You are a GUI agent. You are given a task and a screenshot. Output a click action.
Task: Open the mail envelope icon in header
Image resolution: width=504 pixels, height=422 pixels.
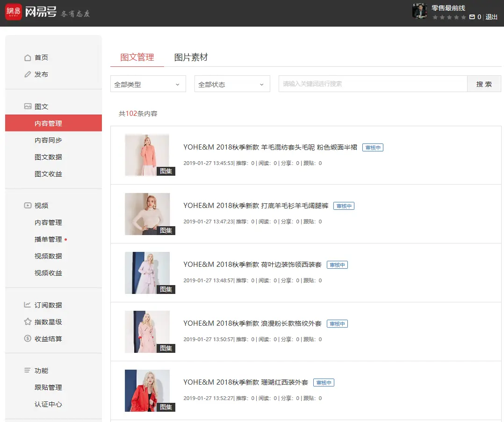point(472,17)
